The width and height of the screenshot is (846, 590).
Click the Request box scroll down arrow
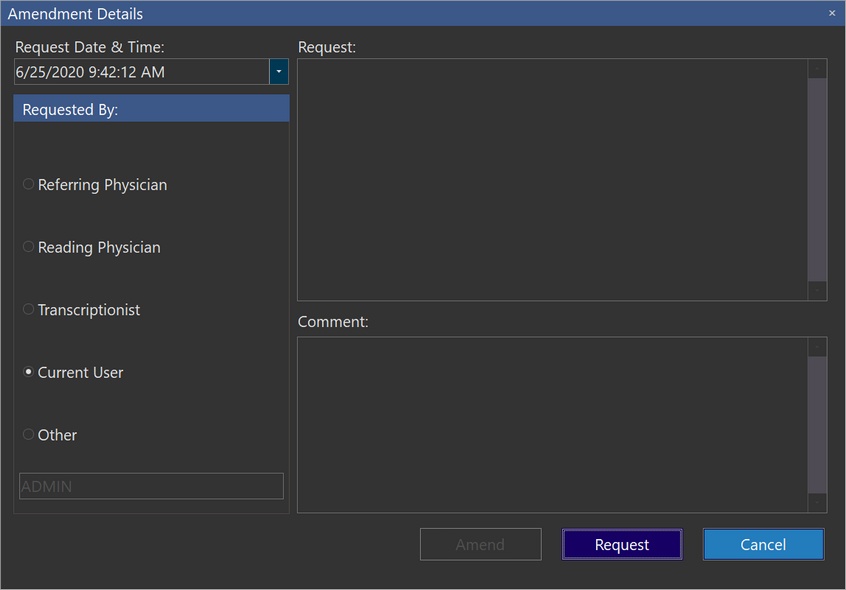point(817,290)
